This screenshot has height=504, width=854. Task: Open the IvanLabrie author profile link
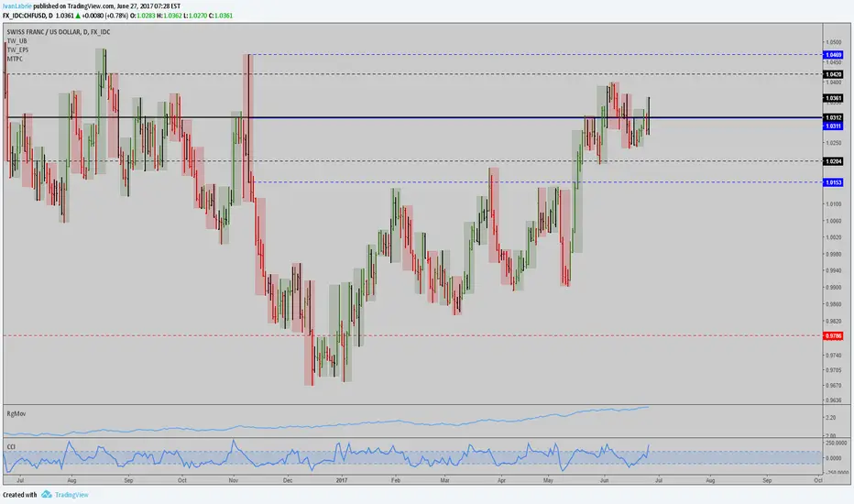tap(16, 6)
